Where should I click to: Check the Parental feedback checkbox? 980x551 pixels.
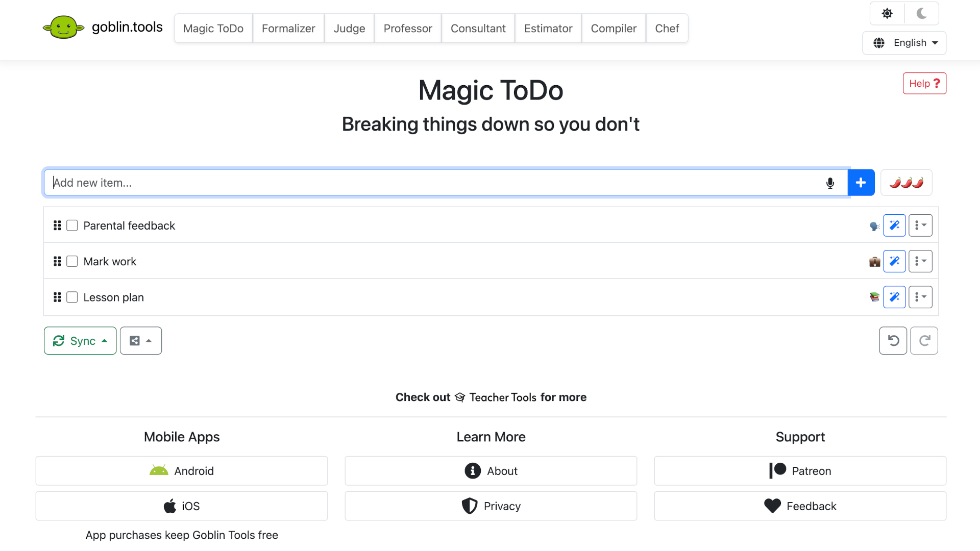click(x=72, y=226)
